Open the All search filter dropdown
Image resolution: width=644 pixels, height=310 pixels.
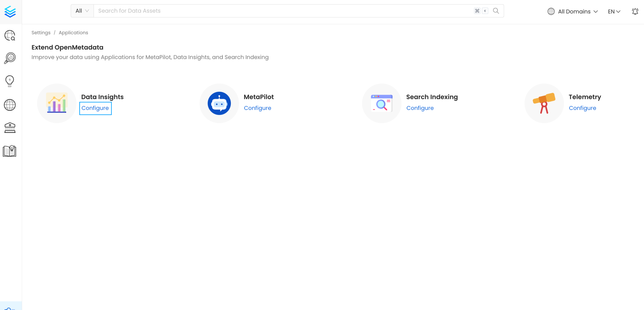(82, 11)
